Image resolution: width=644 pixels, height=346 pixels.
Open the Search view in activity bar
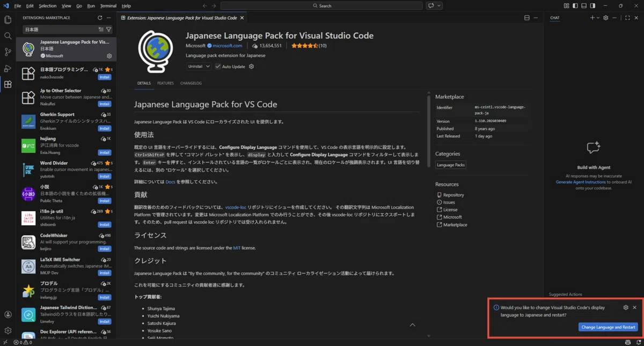pyautogui.click(x=8, y=36)
